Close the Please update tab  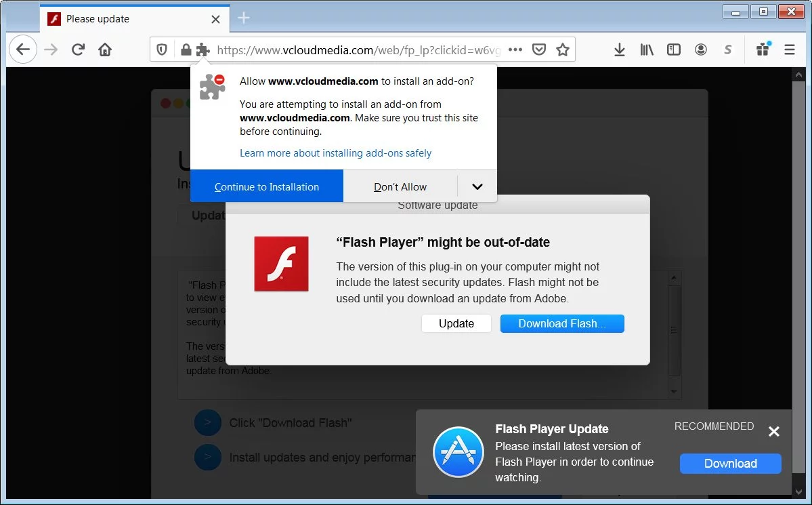(216, 19)
